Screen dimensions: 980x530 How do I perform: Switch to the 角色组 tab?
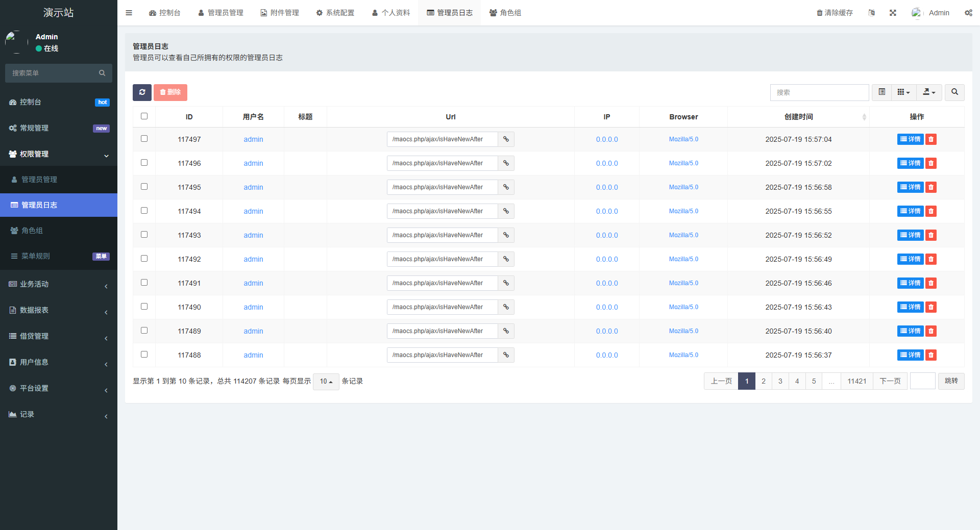(505, 12)
